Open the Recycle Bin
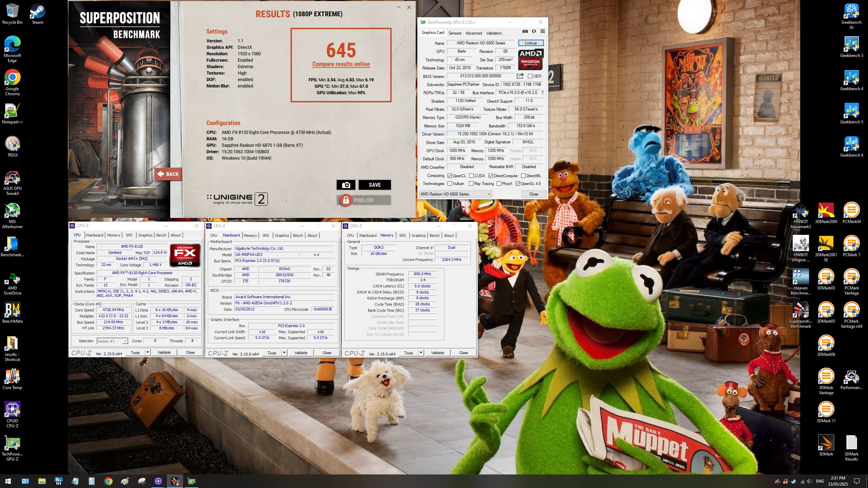 coord(13,14)
